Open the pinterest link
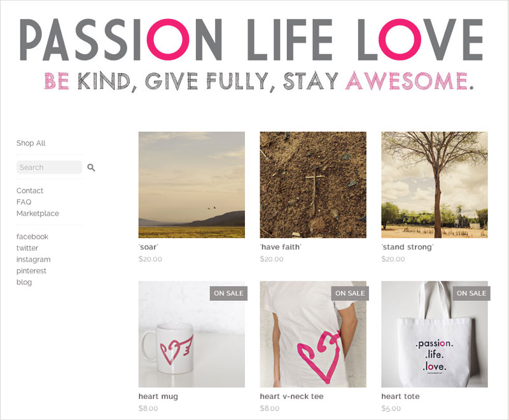The image size is (509, 420). click(31, 270)
